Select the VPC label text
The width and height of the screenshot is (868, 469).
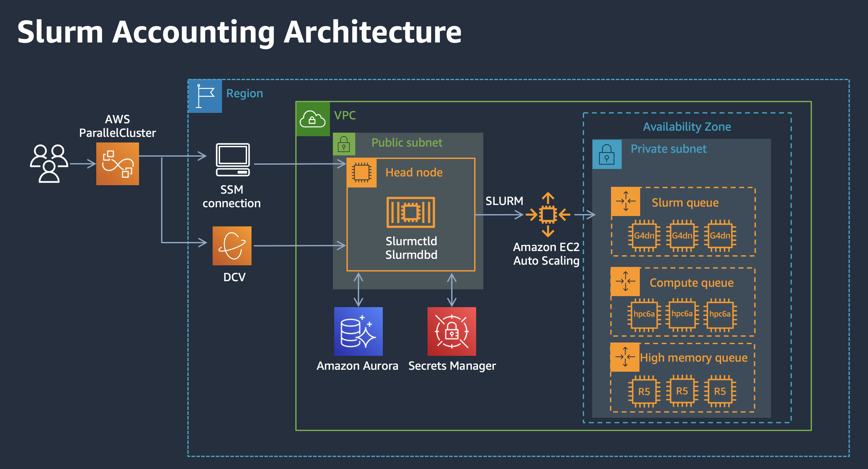[x=345, y=115]
